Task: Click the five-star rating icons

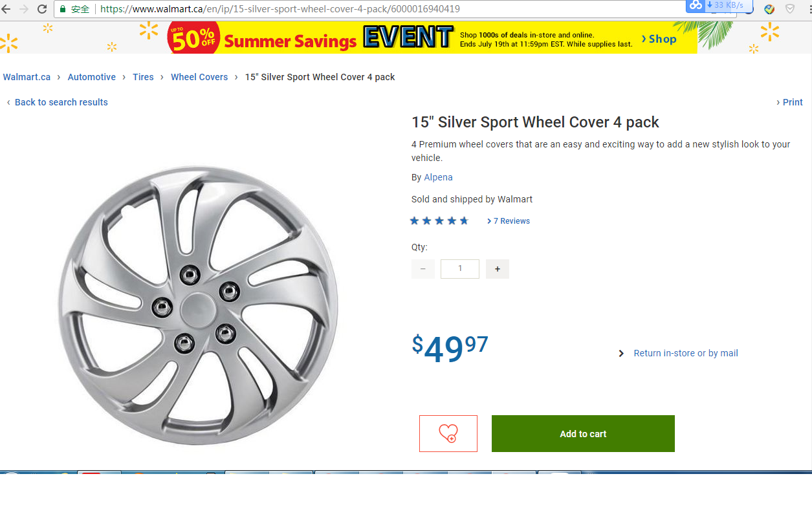Action: (x=439, y=221)
